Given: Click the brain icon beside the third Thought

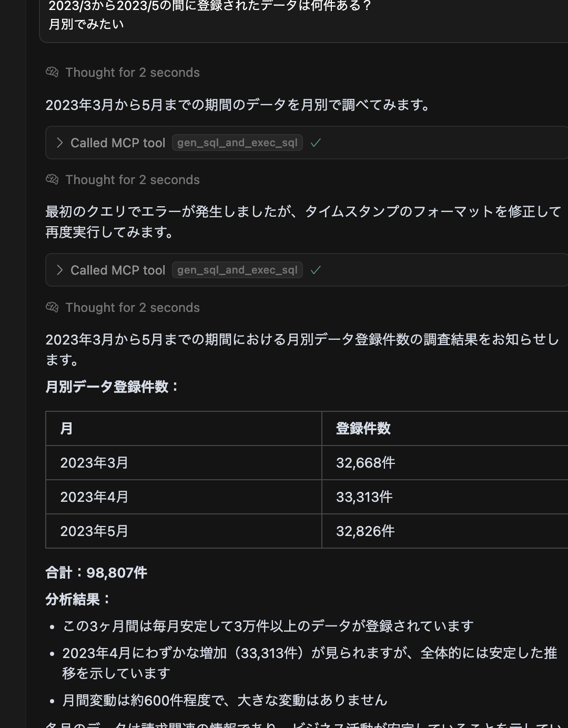Looking at the screenshot, I should coord(52,307).
